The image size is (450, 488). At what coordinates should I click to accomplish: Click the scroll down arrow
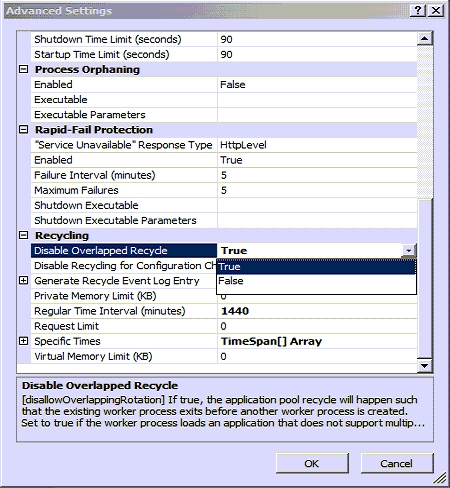[x=425, y=366]
